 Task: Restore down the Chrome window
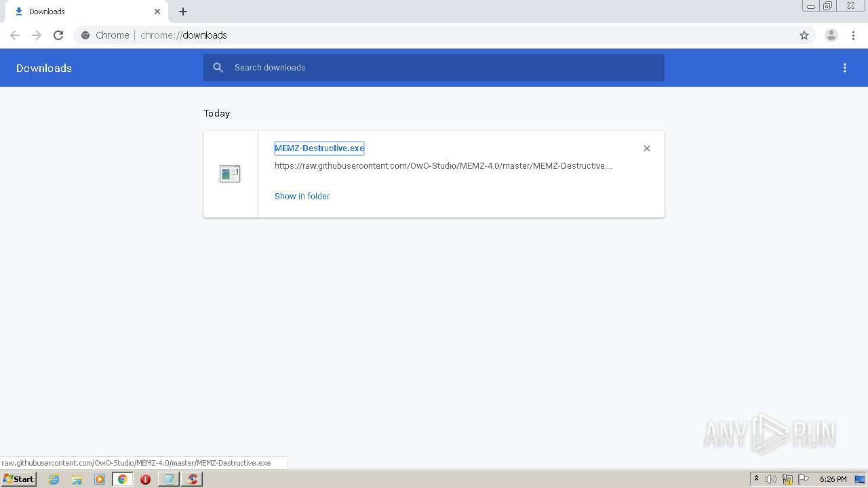(828, 6)
